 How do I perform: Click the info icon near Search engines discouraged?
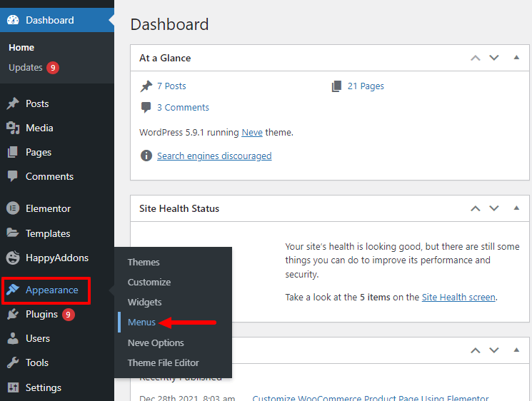click(x=146, y=156)
